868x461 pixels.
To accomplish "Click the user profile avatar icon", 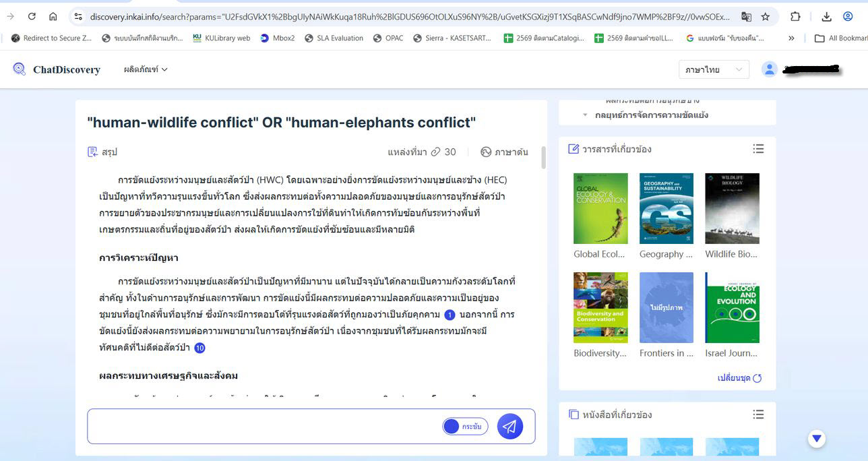I will point(769,69).
